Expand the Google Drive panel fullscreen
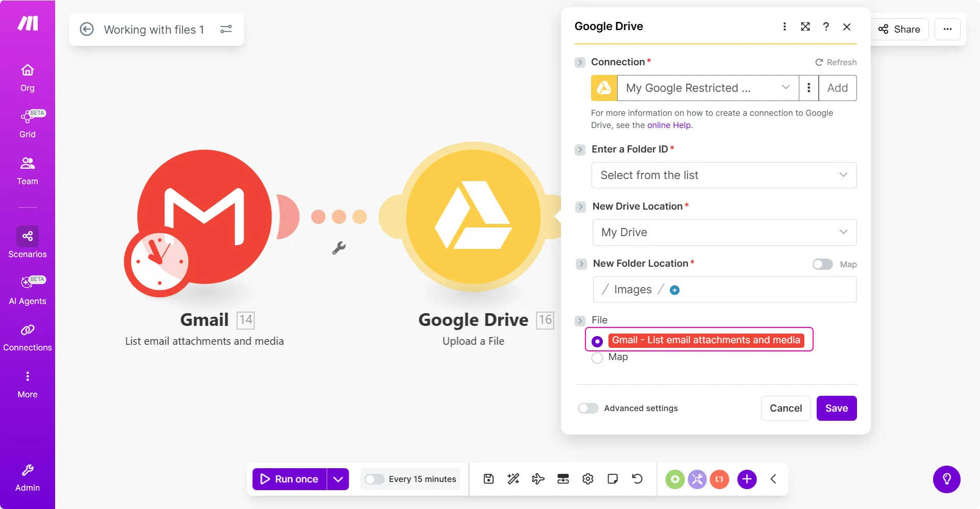The height and width of the screenshot is (509, 980). (x=805, y=27)
